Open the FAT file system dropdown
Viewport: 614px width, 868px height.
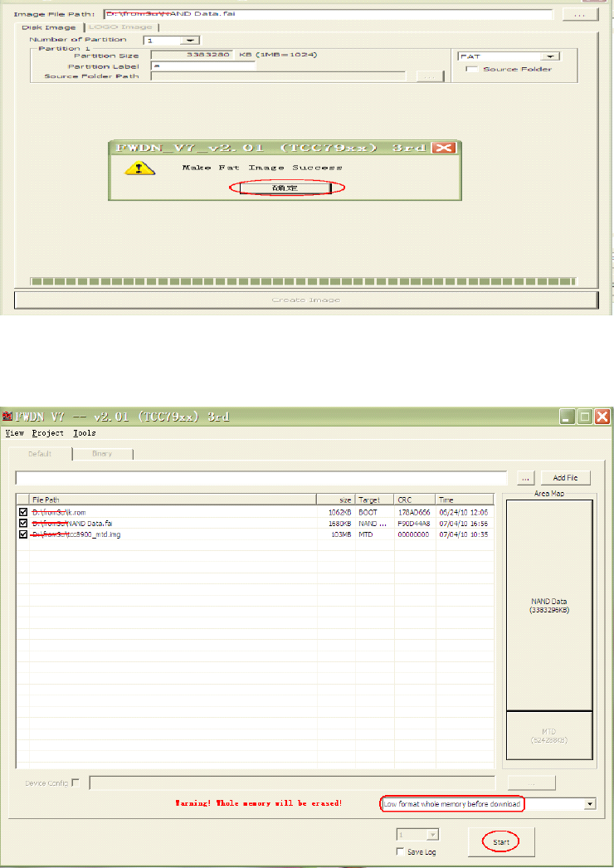[x=550, y=56]
